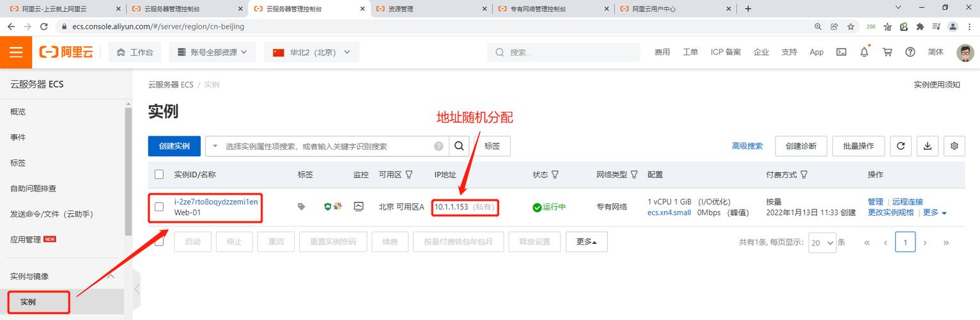Change items per page dropdown showing 20
The width and height of the screenshot is (980, 320).
(823, 243)
